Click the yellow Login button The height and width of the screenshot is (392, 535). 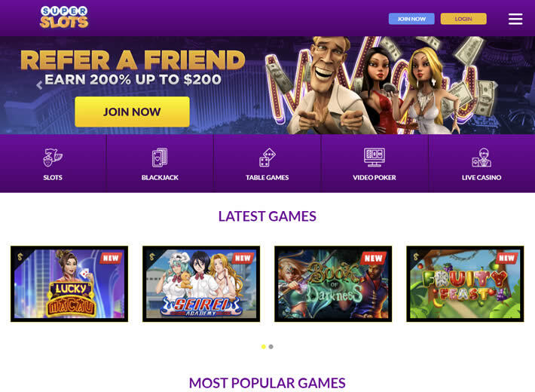pyautogui.click(x=463, y=19)
